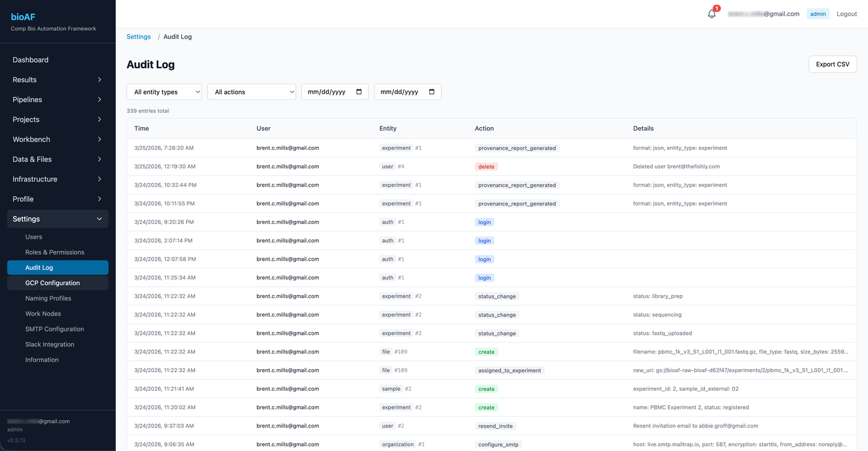Click the 339 entries total label

[x=148, y=111]
